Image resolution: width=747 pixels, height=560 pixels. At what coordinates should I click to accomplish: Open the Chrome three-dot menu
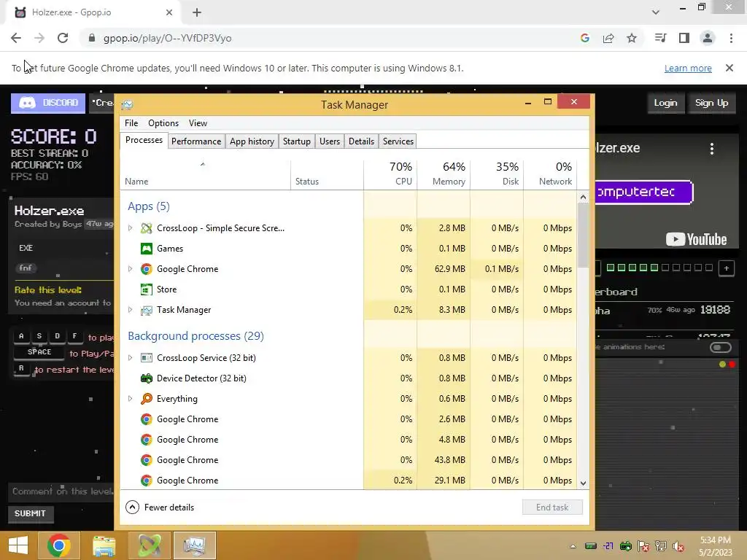click(x=731, y=38)
